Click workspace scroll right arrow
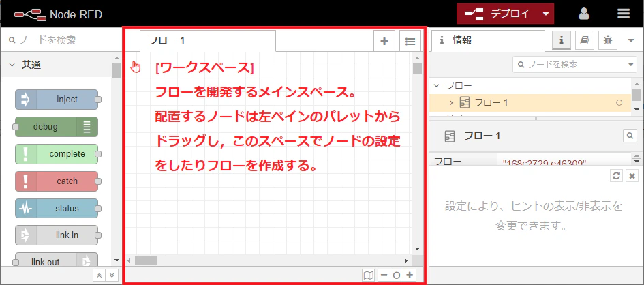This screenshot has width=644, height=285. pos(406,260)
